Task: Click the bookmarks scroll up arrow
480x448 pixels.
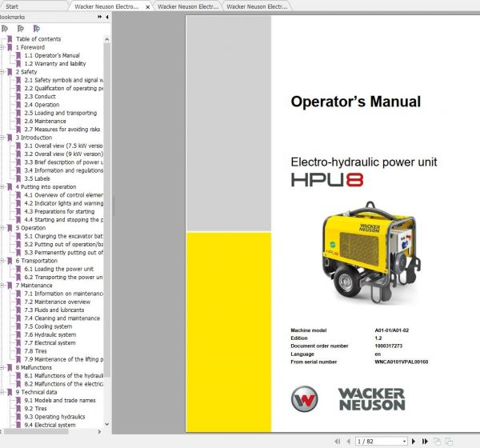Action: 107,39
